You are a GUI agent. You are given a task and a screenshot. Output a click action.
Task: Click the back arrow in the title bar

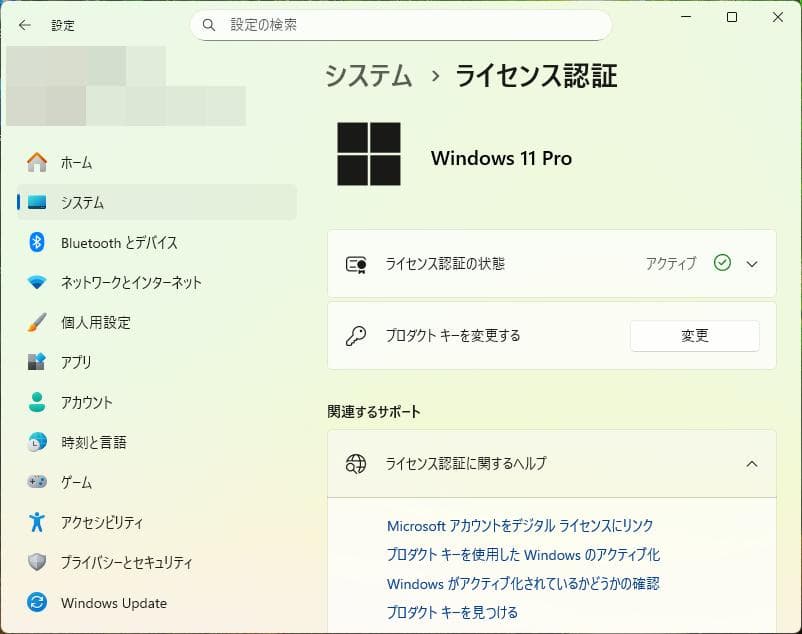[x=25, y=25]
